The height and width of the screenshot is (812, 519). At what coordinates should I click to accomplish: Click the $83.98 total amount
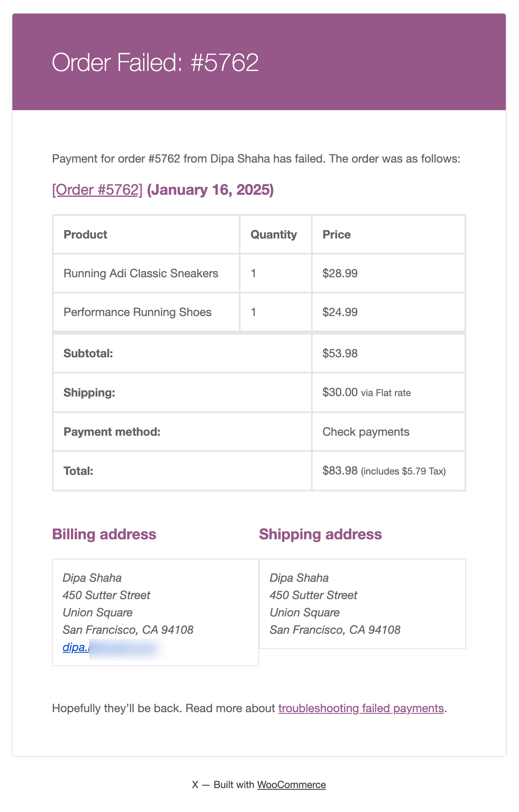(x=340, y=471)
